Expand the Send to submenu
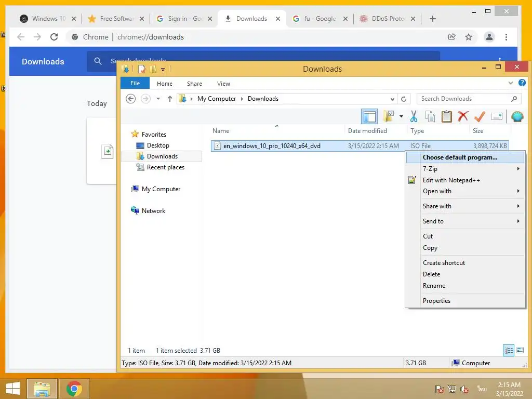The width and height of the screenshot is (532, 399). coord(465,221)
